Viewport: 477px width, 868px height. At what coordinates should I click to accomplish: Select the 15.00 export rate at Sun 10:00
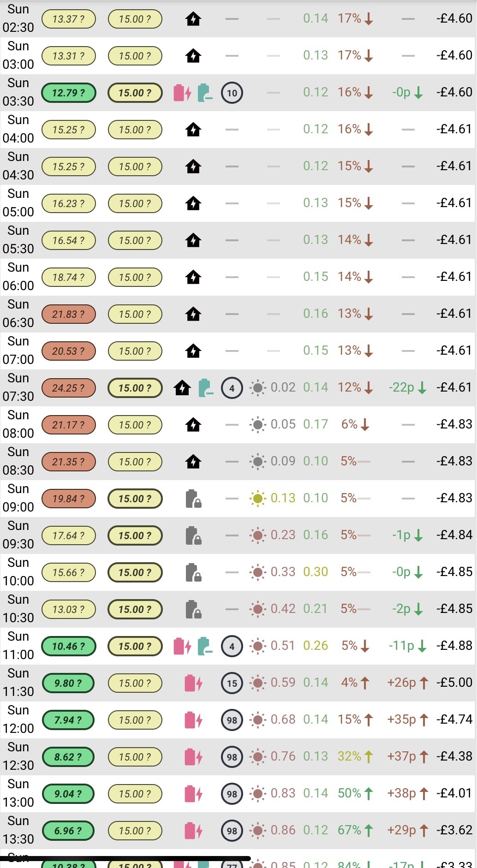(x=135, y=572)
